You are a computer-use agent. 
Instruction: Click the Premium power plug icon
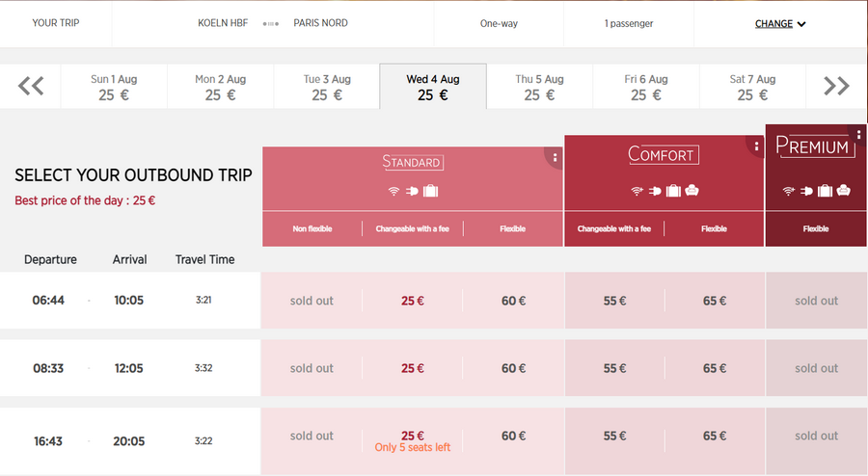click(806, 192)
